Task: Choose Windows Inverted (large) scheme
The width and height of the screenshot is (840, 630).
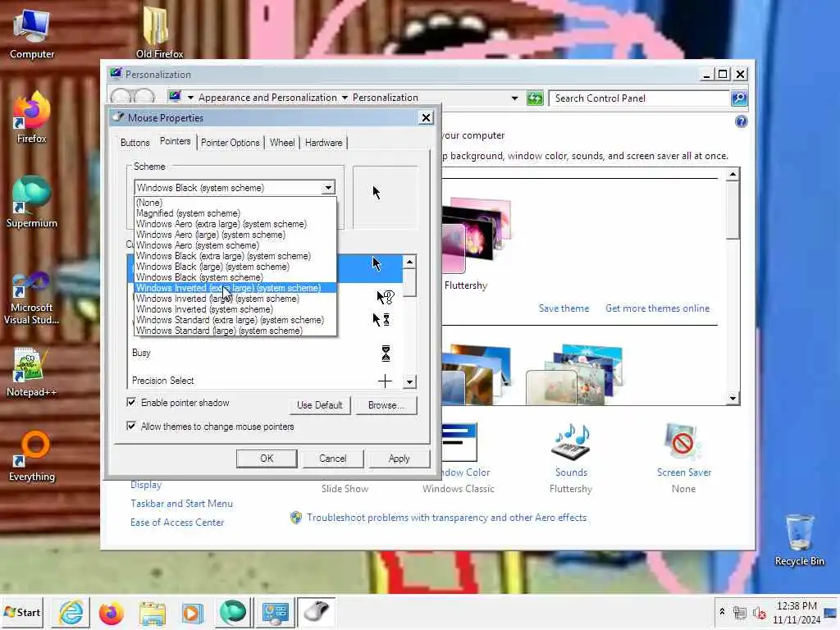Action: [235, 299]
